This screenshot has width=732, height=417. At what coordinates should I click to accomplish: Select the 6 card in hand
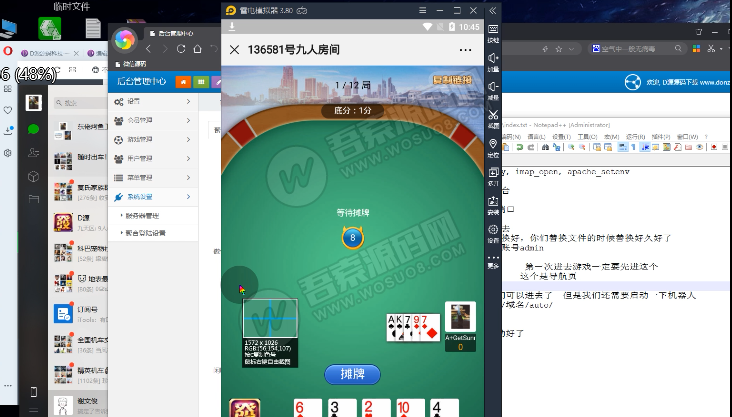tap(308, 408)
